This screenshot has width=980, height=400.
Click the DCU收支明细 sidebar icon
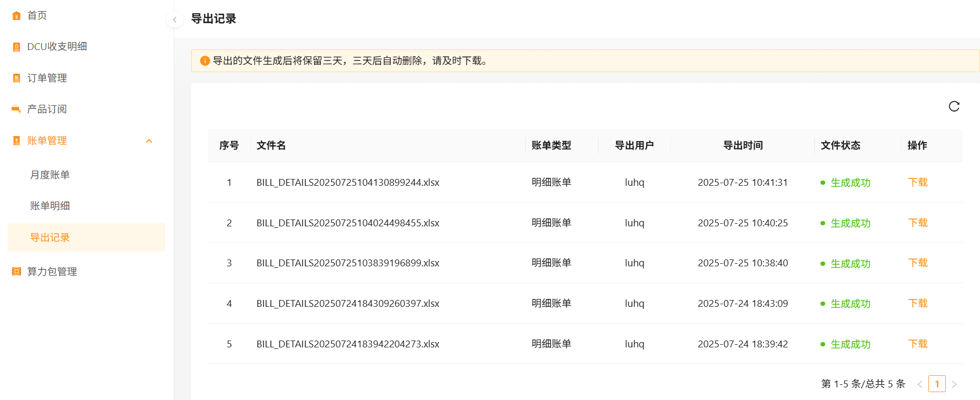[x=16, y=47]
